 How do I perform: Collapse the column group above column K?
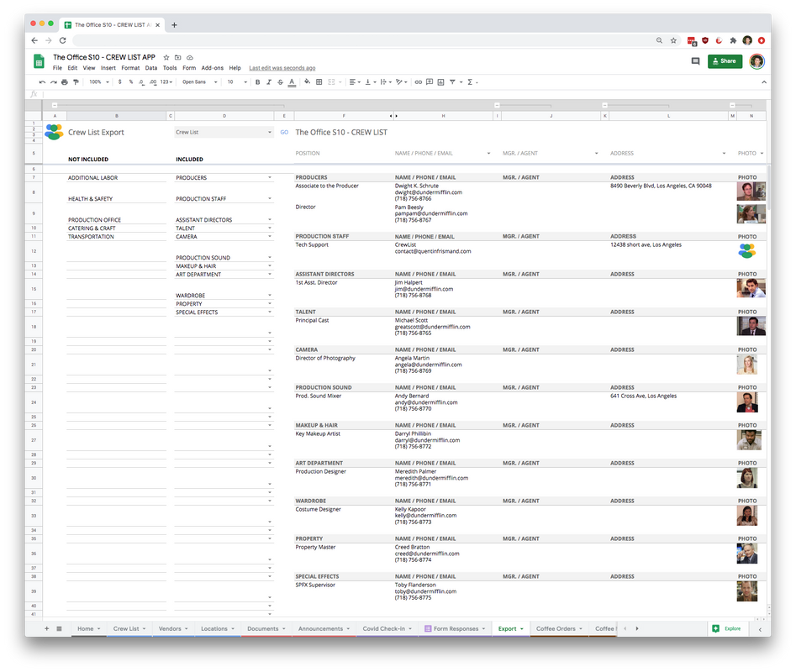click(x=604, y=106)
